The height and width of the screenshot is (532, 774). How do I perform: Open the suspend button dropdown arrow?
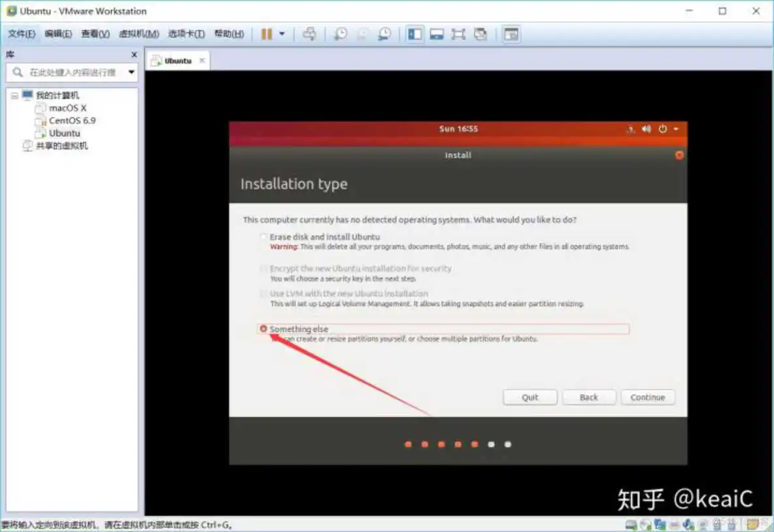[281, 34]
